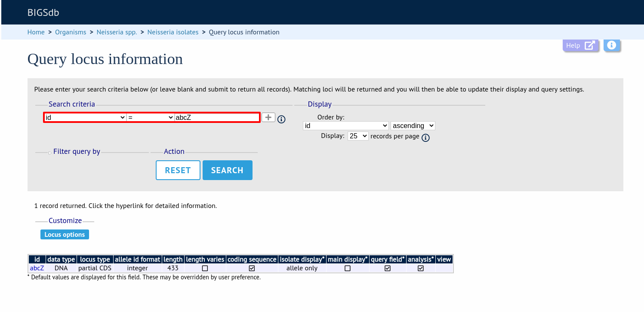This screenshot has height=312, width=644.
Task: Click the 'partial CDS' locus type cell
Action: (x=95, y=268)
